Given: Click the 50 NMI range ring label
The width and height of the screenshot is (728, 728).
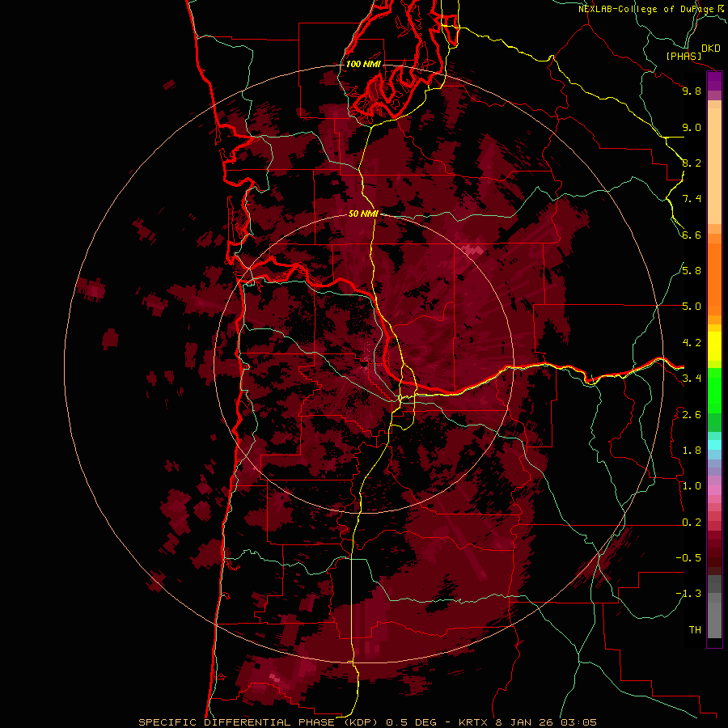Looking at the screenshot, I should [x=363, y=214].
